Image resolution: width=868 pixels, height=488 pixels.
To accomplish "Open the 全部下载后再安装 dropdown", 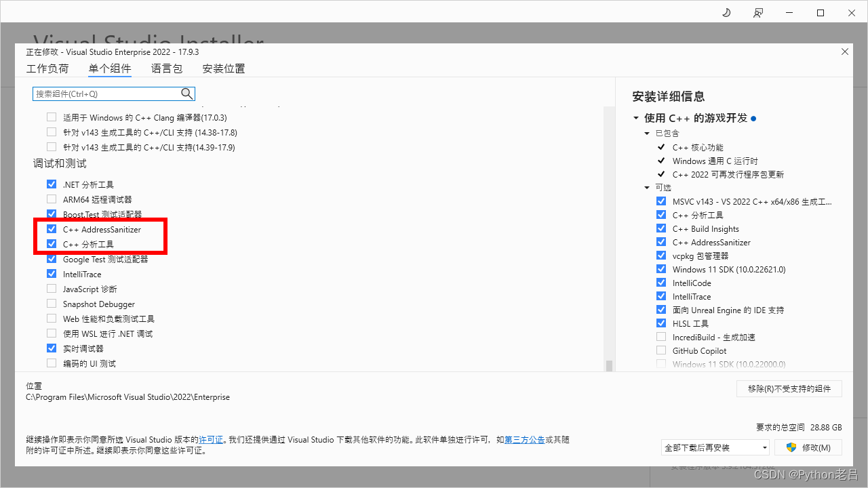I will point(715,447).
